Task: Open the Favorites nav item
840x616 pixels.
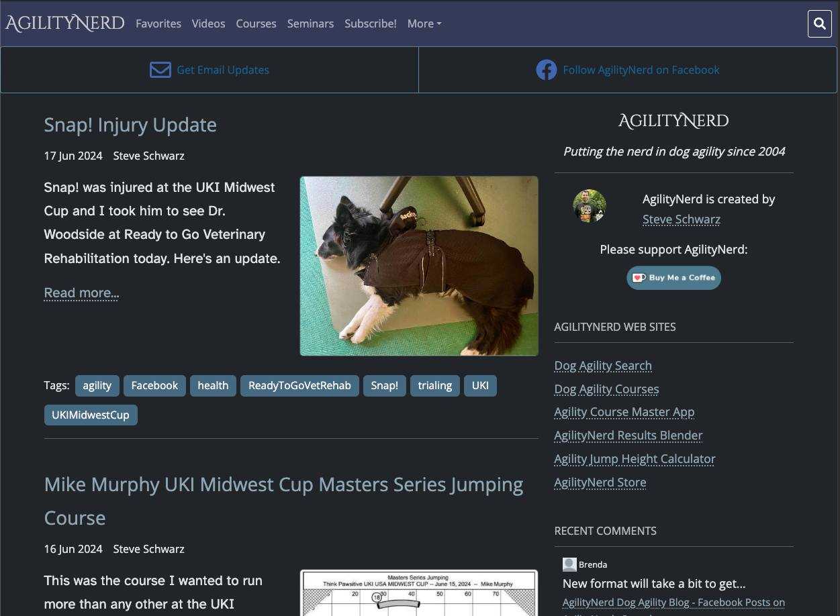Action: (158, 23)
